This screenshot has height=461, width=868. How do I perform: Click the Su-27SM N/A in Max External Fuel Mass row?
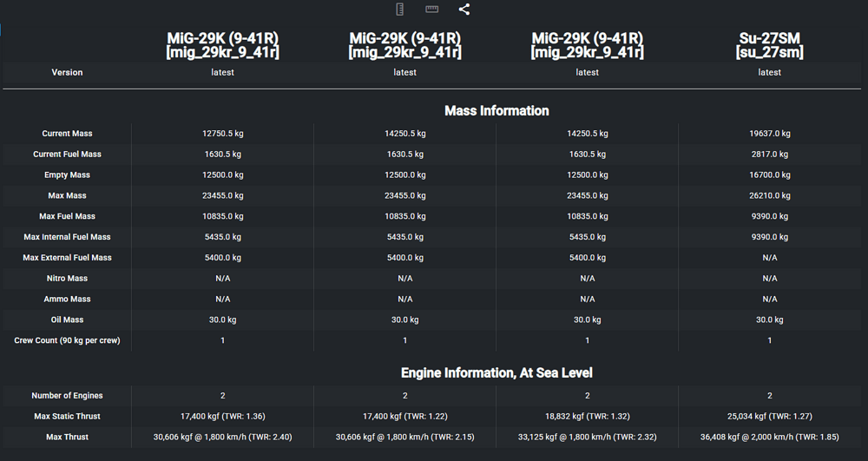pyautogui.click(x=769, y=257)
